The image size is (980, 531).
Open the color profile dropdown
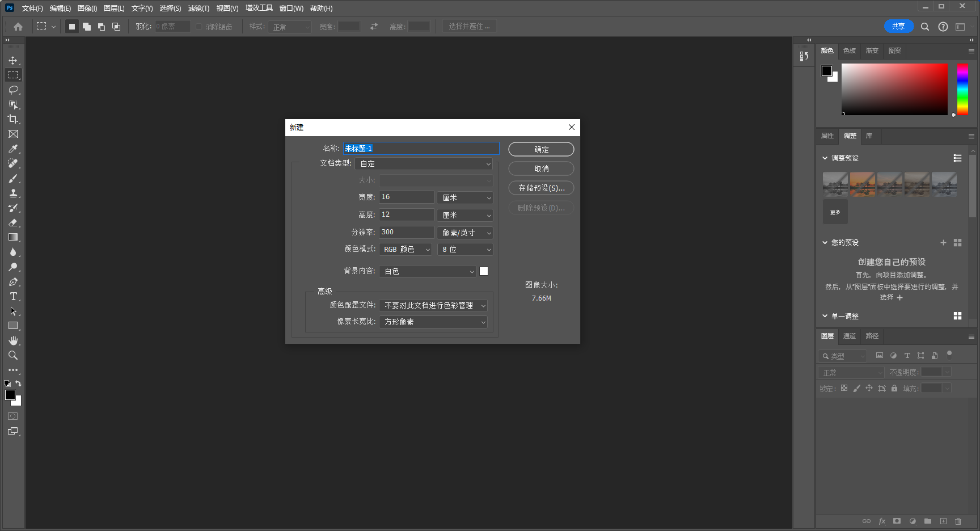coord(433,305)
